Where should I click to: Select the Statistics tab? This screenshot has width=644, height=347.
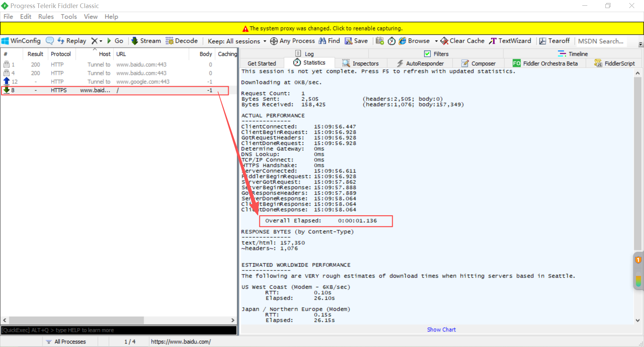click(309, 63)
